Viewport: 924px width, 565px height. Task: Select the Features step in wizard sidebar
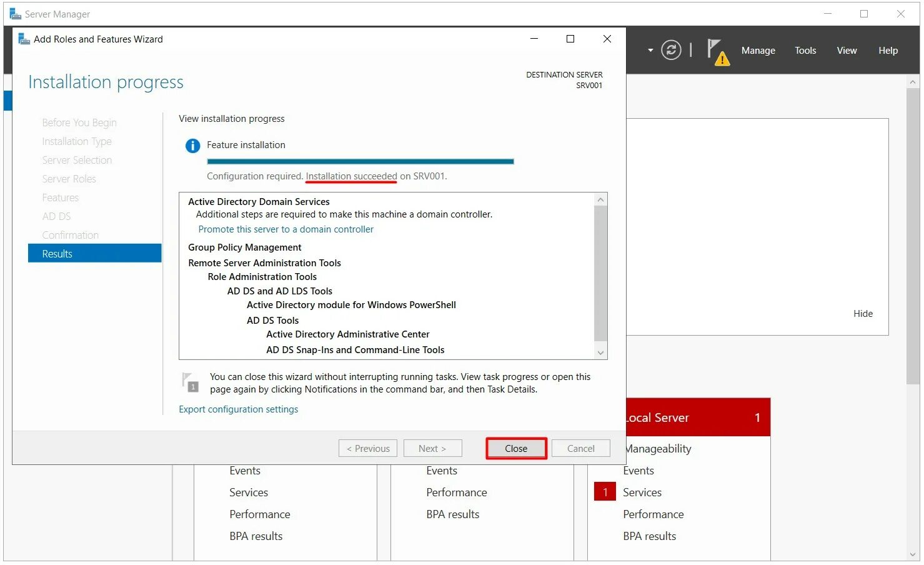click(60, 197)
